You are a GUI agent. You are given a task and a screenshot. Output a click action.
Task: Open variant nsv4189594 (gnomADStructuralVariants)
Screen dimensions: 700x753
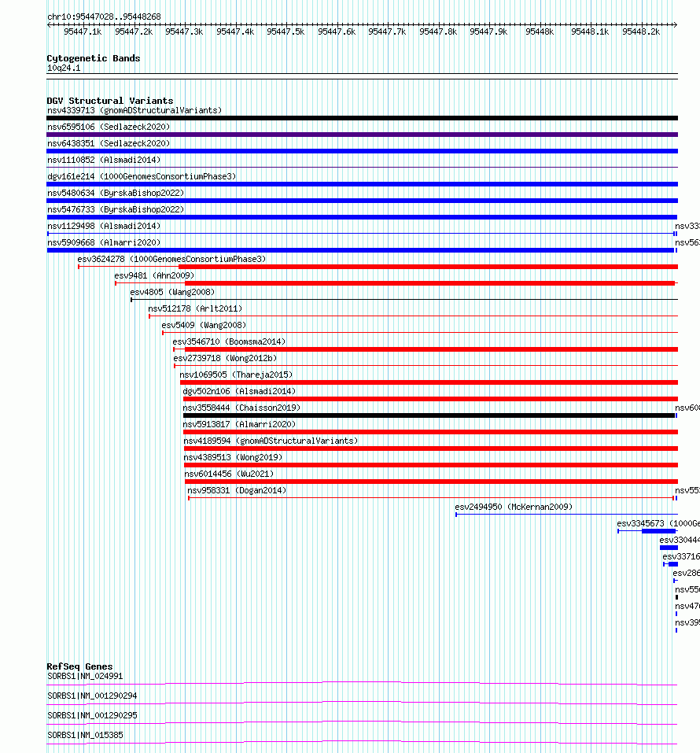(x=271, y=441)
